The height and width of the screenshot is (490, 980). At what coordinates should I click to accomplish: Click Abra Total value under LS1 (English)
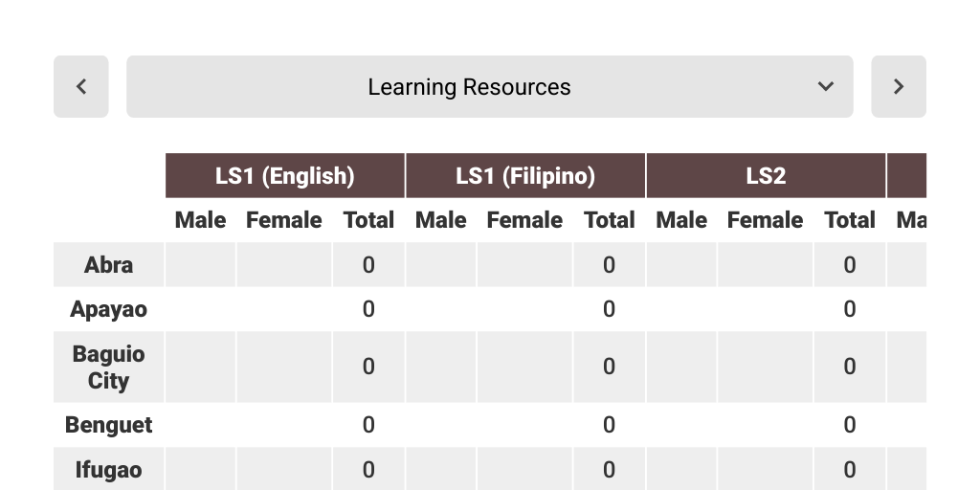368,265
